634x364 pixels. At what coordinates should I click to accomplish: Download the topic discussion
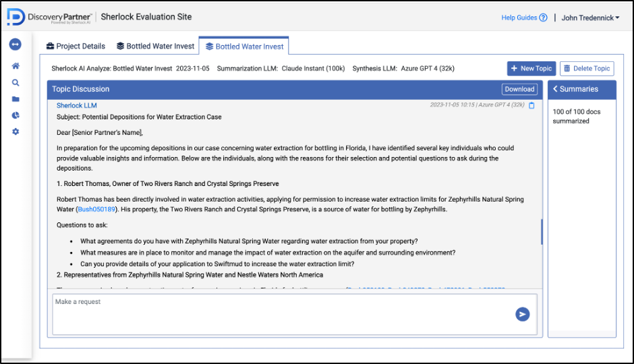click(519, 89)
